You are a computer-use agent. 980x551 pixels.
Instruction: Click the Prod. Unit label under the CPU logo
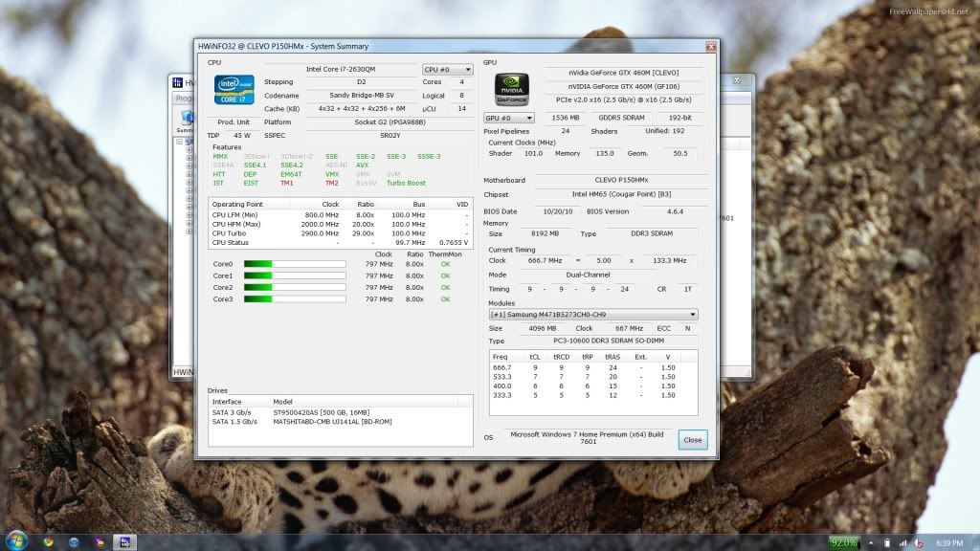[234, 122]
